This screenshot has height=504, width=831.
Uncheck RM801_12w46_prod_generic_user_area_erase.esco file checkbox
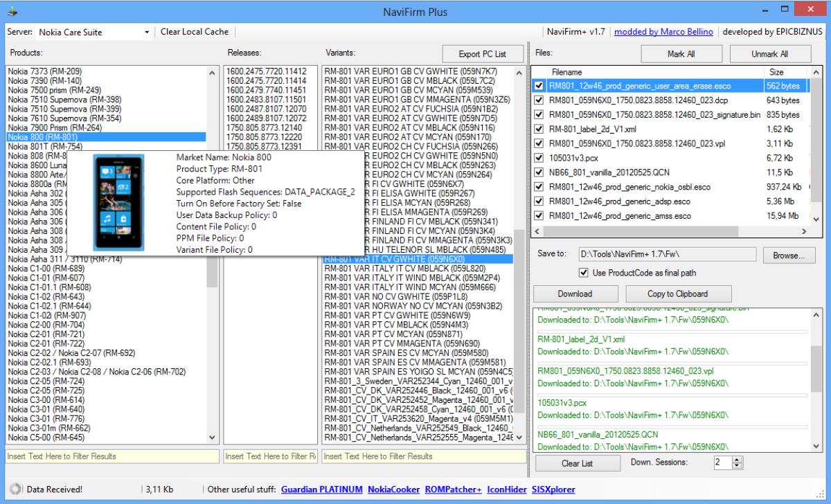pos(539,86)
